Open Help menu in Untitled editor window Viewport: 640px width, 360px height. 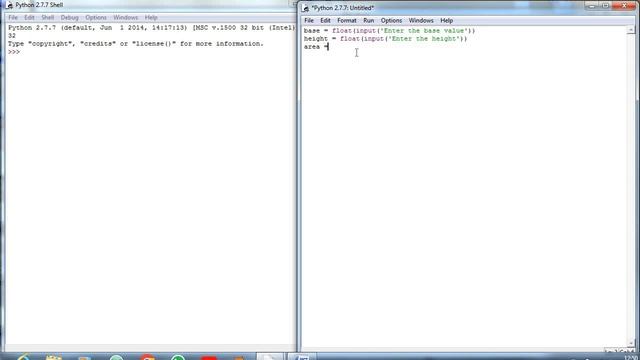point(447,20)
